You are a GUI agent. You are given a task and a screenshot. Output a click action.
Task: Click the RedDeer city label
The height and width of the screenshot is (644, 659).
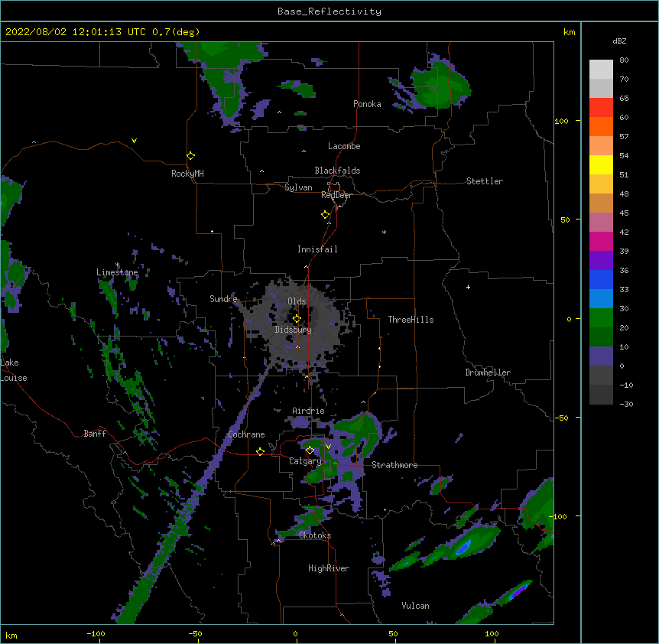click(336, 195)
